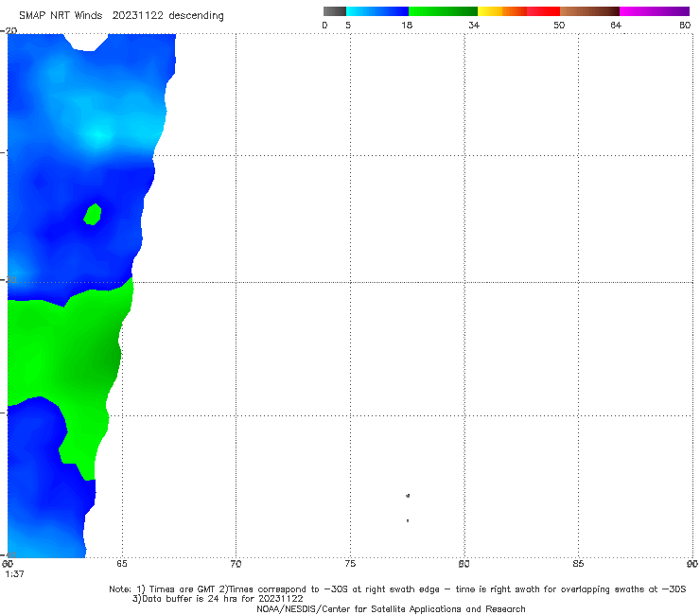The width and height of the screenshot is (700, 615).
Task: Click the colorbar label '64'
Action: coord(616,25)
